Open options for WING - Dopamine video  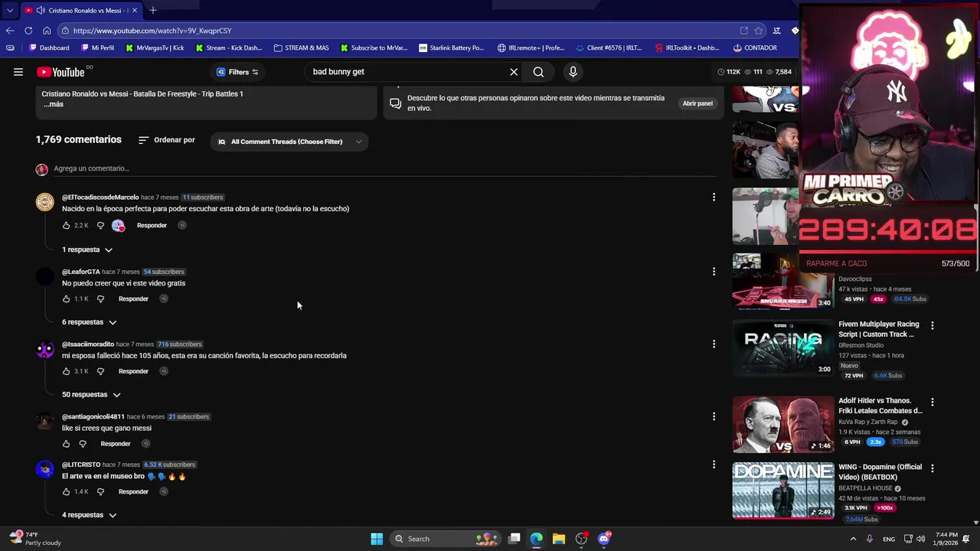[x=932, y=468]
